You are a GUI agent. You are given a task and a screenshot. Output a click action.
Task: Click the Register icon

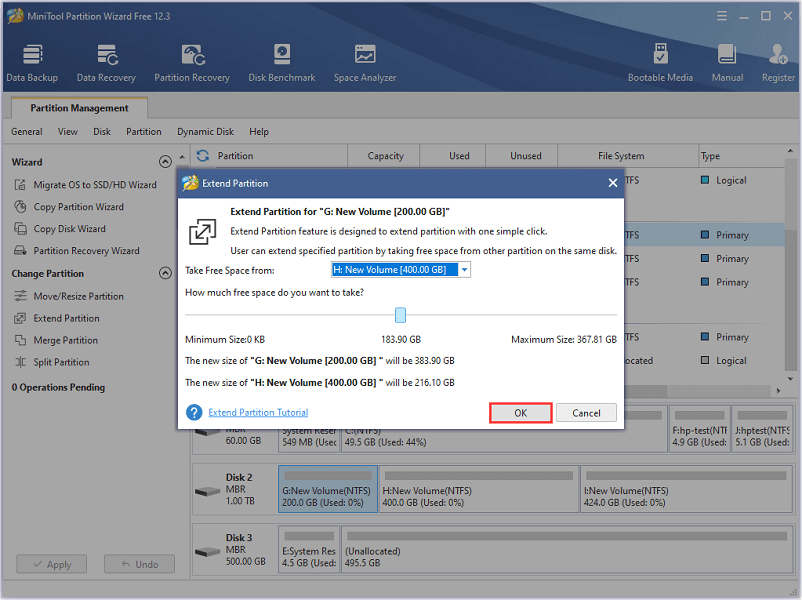[778, 64]
